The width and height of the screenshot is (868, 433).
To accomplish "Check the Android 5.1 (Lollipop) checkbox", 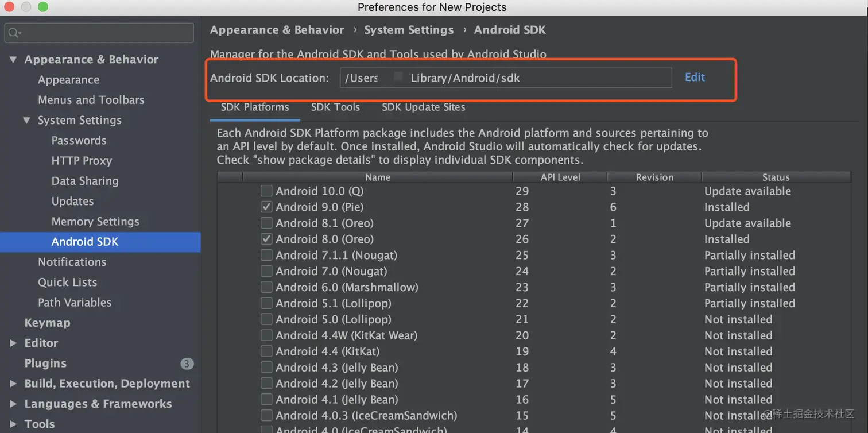I will (x=266, y=303).
